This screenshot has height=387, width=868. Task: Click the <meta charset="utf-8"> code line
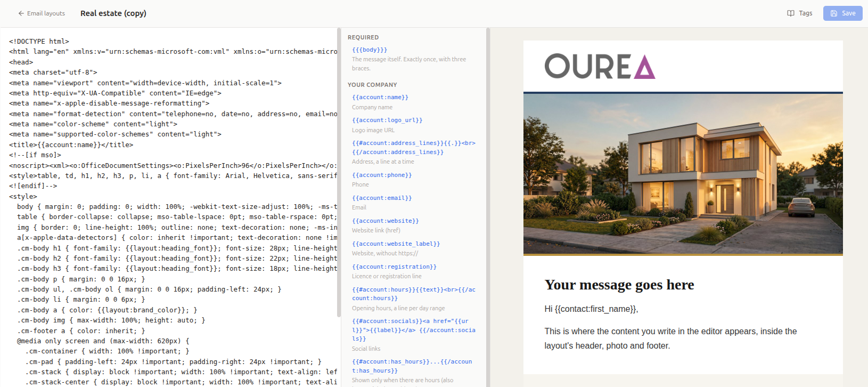(x=53, y=72)
